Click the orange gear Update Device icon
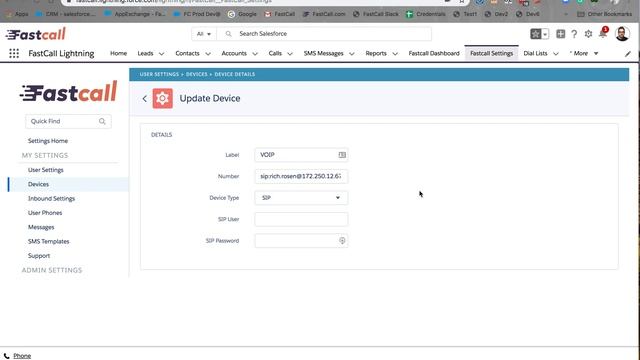The image size is (640, 360). (x=162, y=98)
